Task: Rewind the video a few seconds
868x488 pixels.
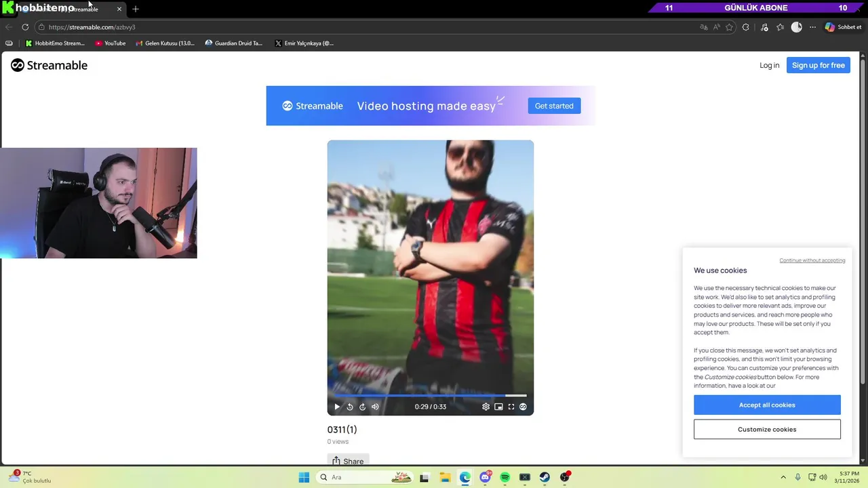Action: [x=350, y=407]
